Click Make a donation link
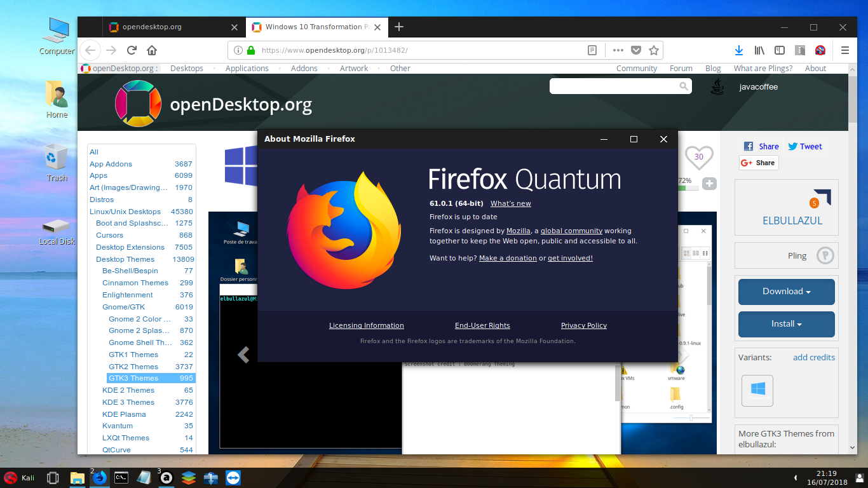Viewport: 868px width, 488px height. click(x=508, y=258)
